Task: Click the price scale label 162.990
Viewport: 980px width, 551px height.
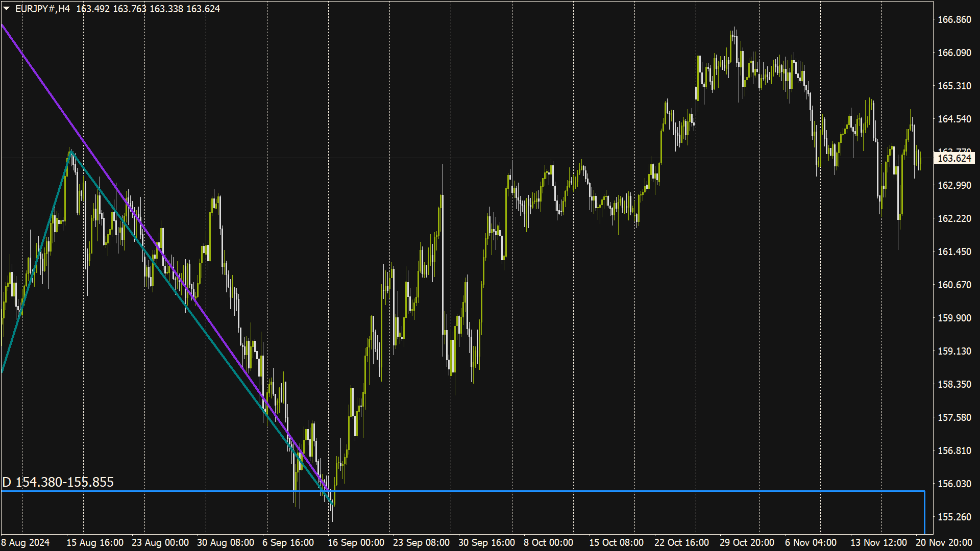Action: 954,185
